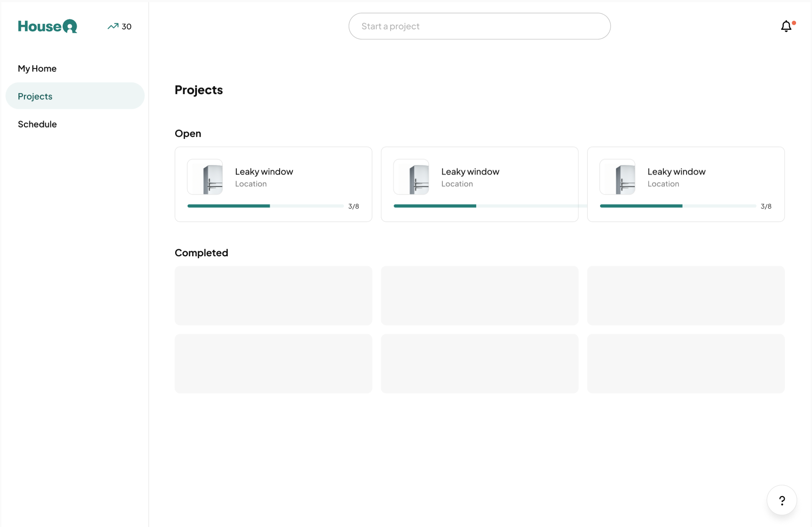Click the HouseQ logo
Viewport: 812px width, 527px height.
click(47, 26)
